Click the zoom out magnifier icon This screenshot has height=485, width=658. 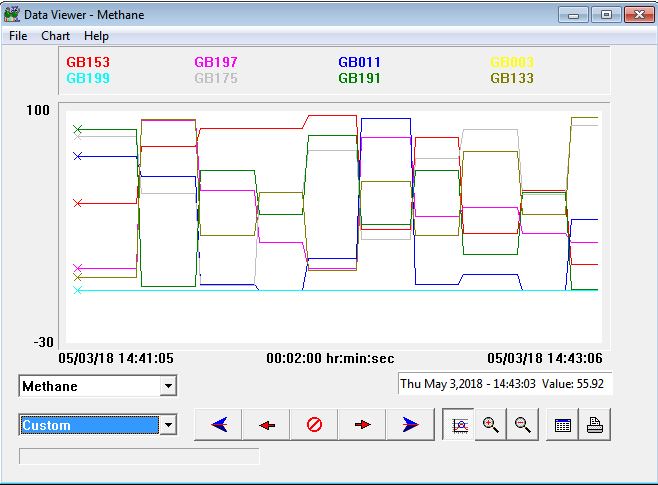522,425
